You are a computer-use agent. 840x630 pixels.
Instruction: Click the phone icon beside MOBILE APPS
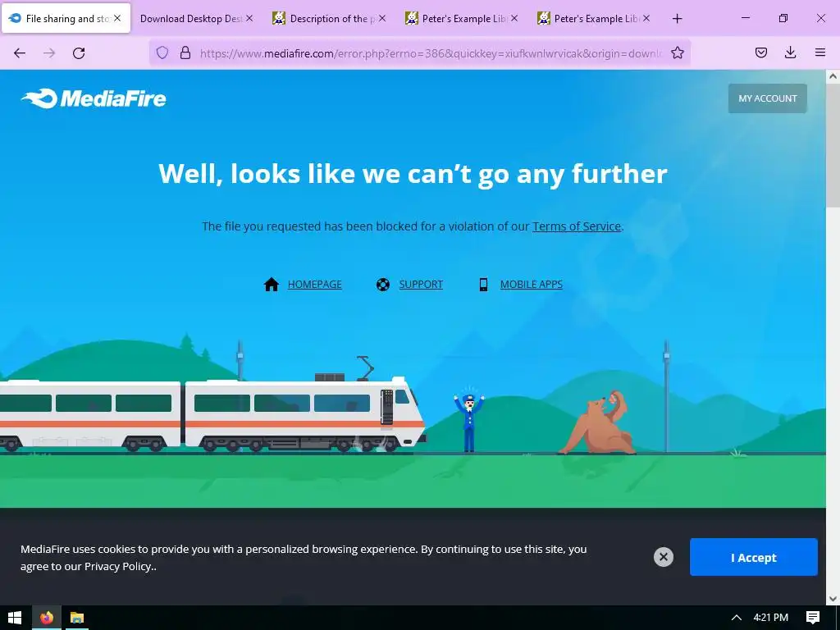pyautogui.click(x=483, y=285)
